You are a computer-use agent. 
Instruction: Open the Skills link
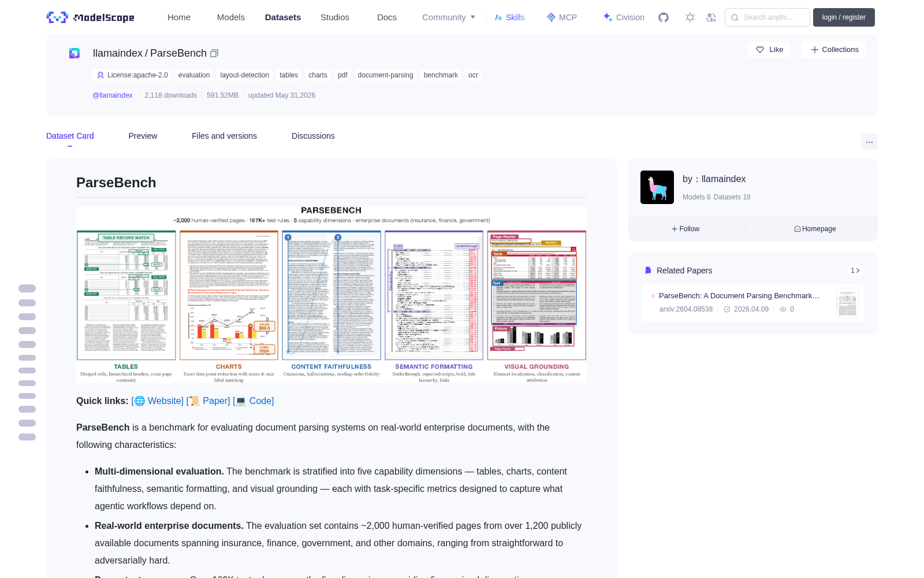point(509,17)
